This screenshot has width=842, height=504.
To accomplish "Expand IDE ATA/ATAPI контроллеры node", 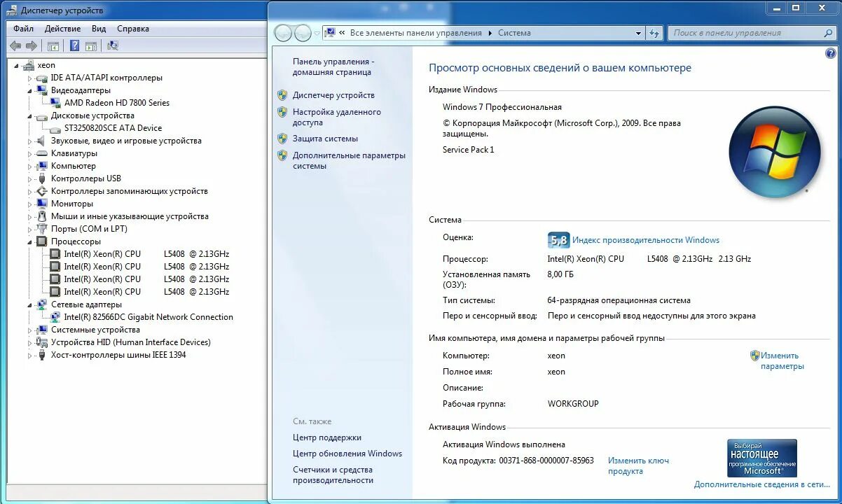I will (x=30, y=78).
